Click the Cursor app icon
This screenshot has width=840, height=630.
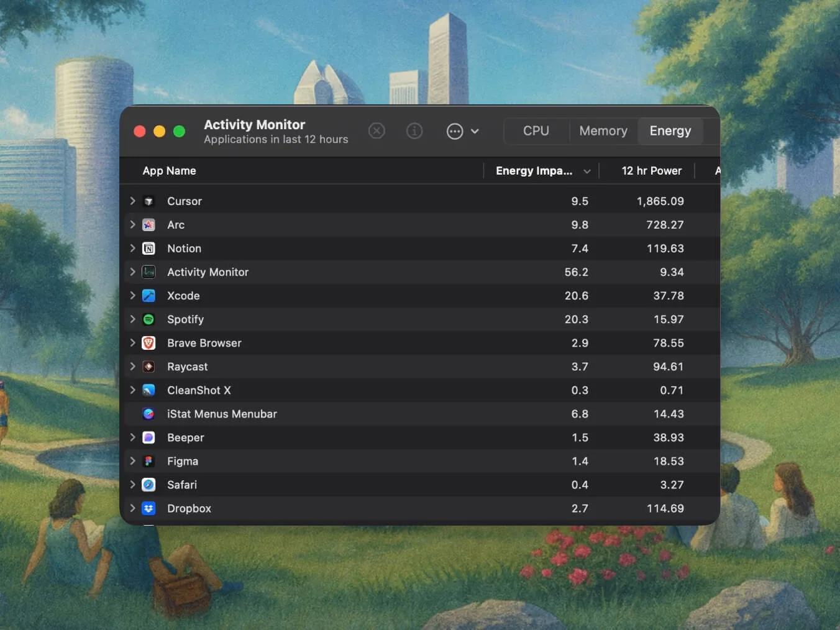point(148,201)
